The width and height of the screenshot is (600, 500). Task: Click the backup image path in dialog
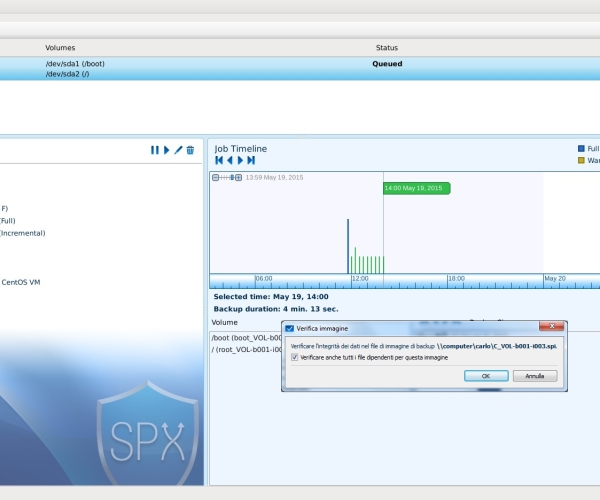[497, 346]
